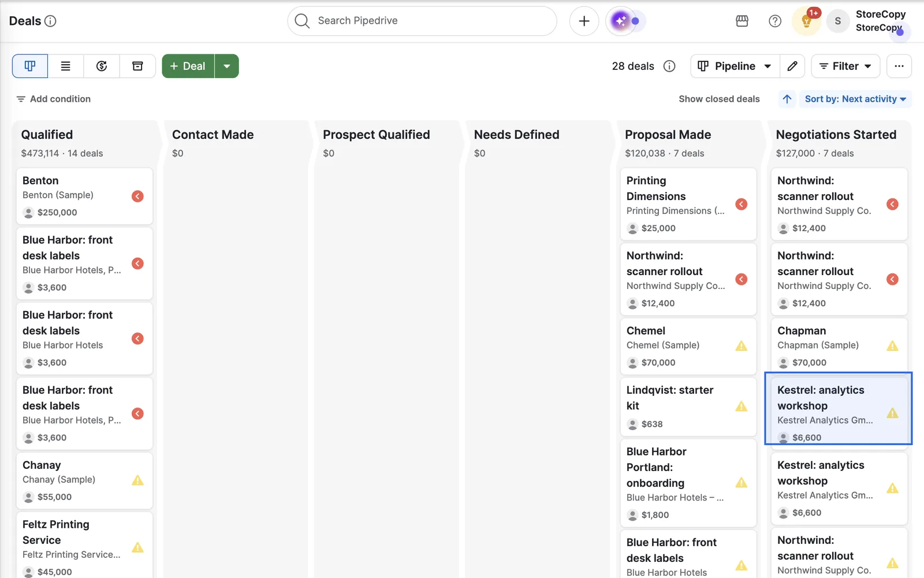Open the more options ellipsis menu

899,66
